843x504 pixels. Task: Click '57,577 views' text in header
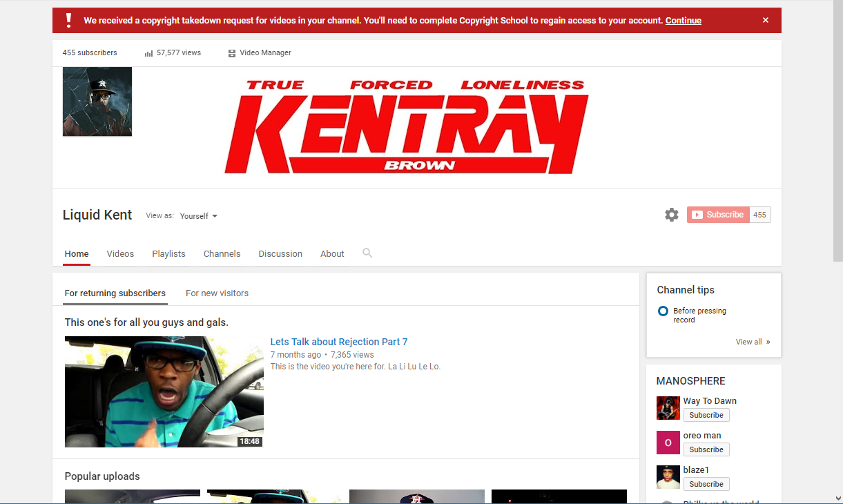179,52
